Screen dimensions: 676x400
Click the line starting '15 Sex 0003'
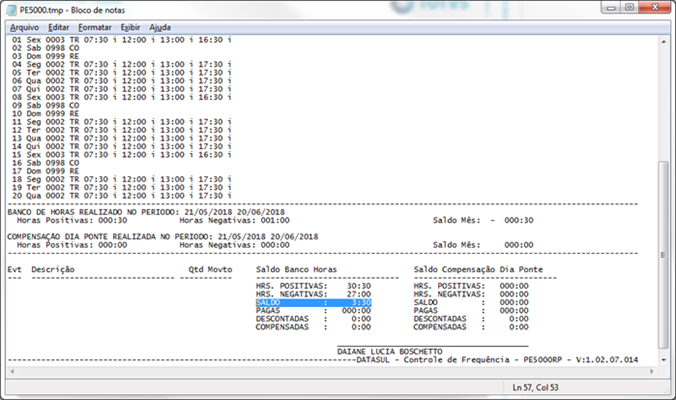pos(122,154)
